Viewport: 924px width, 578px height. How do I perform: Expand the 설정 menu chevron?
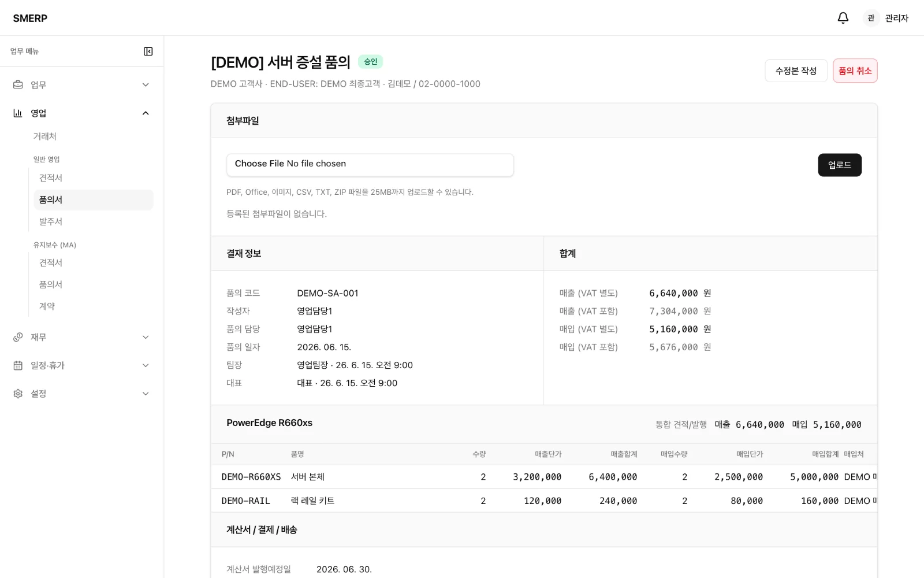pos(146,394)
